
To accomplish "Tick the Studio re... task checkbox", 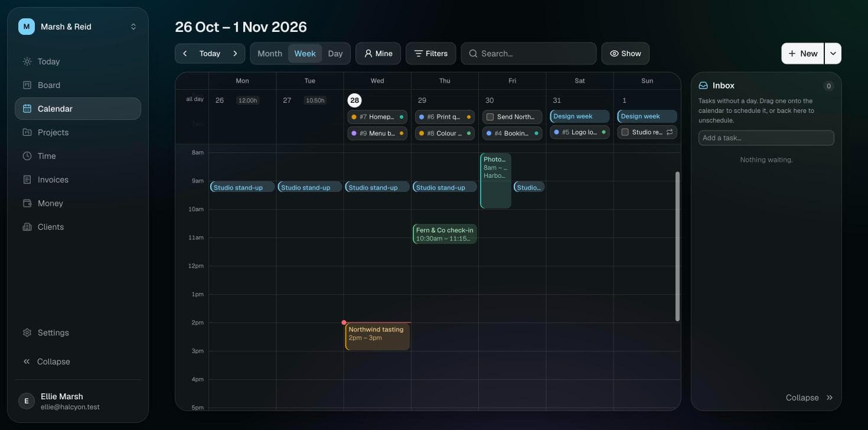I will click(x=625, y=132).
